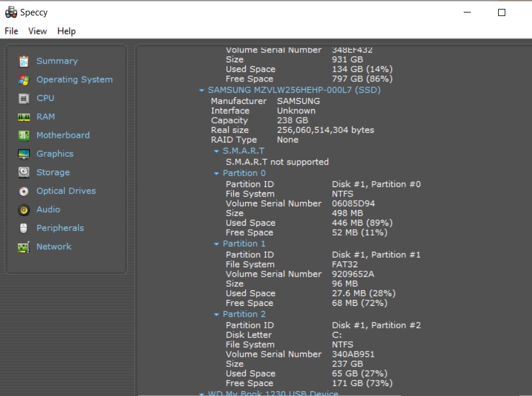Go to the Network section
The height and width of the screenshot is (396, 532).
(x=53, y=246)
